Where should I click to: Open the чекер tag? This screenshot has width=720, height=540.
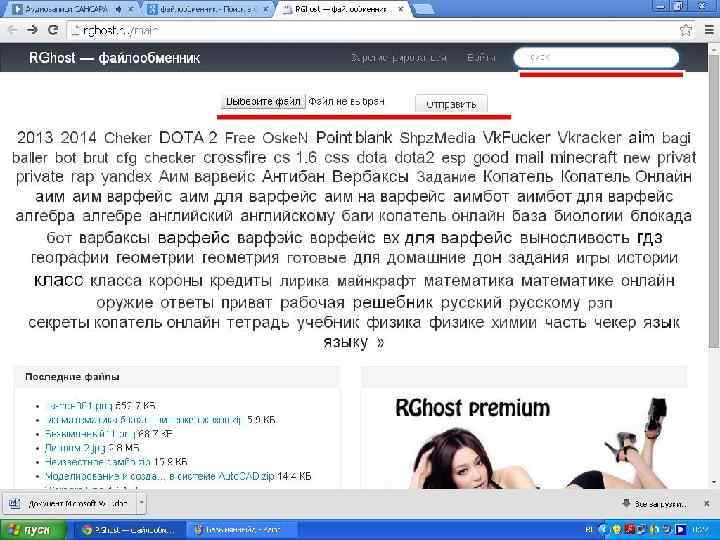click(614, 323)
